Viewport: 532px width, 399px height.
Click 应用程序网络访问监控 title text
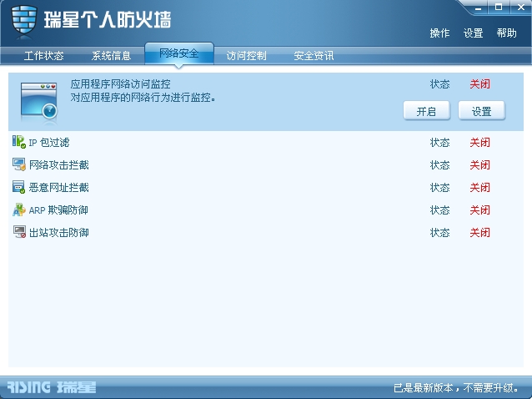tap(120, 83)
